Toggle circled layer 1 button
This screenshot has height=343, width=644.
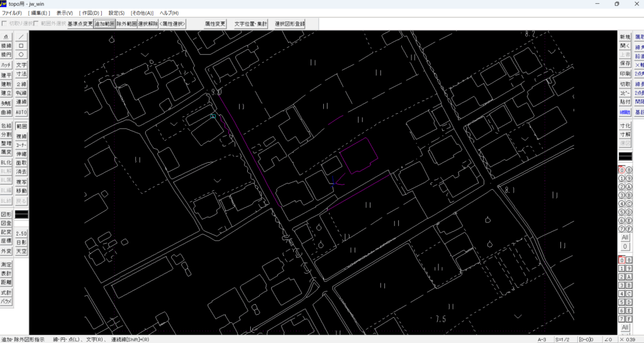(x=621, y=178)
